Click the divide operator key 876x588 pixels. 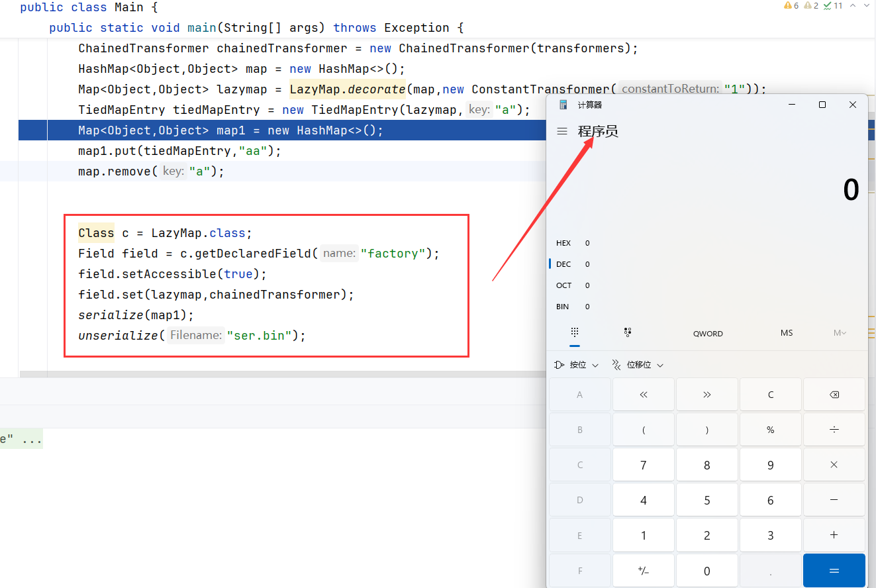coord(834,430)
